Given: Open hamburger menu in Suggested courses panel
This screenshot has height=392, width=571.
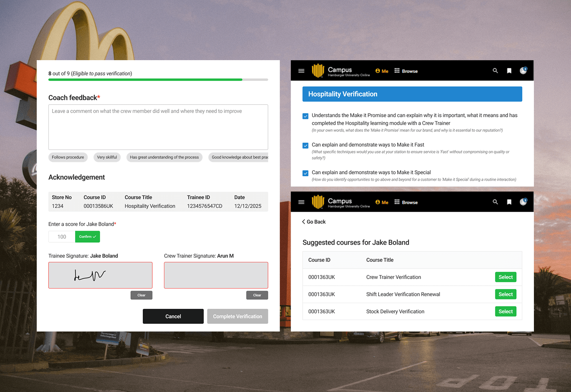Looking at the screenshot, I should [301, 202].
